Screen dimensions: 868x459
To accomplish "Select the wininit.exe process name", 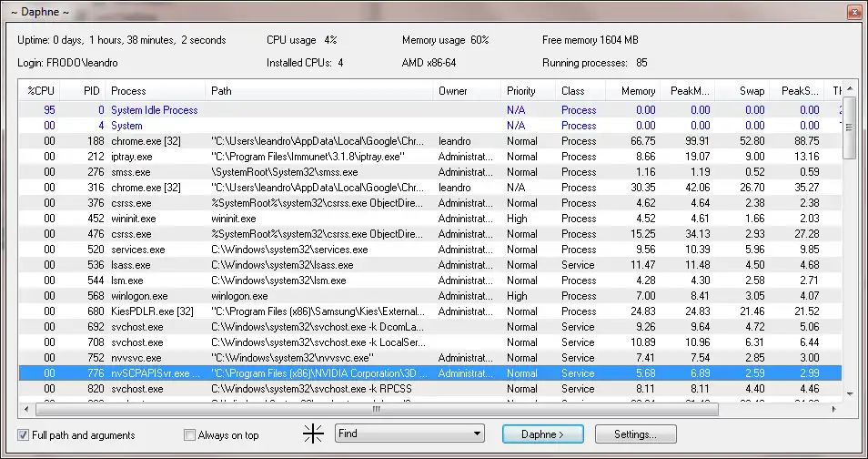I will (134, 219).
